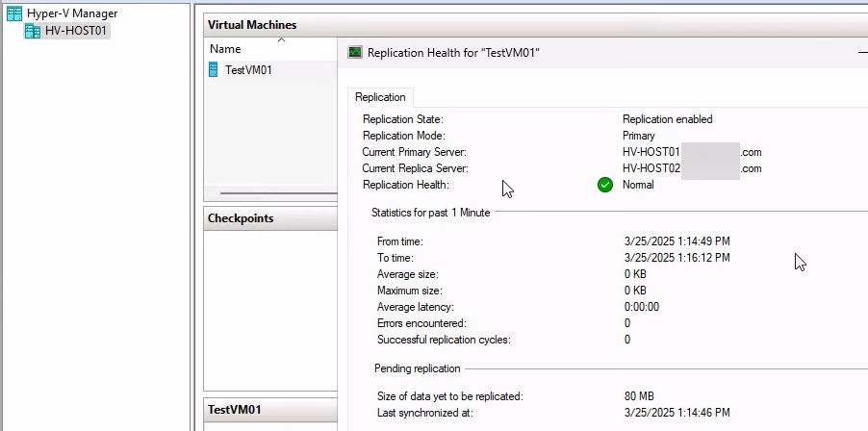The image size is (868, 431).
Task: Click 'Successful replication cycles:' label
Action: (444, 340)
